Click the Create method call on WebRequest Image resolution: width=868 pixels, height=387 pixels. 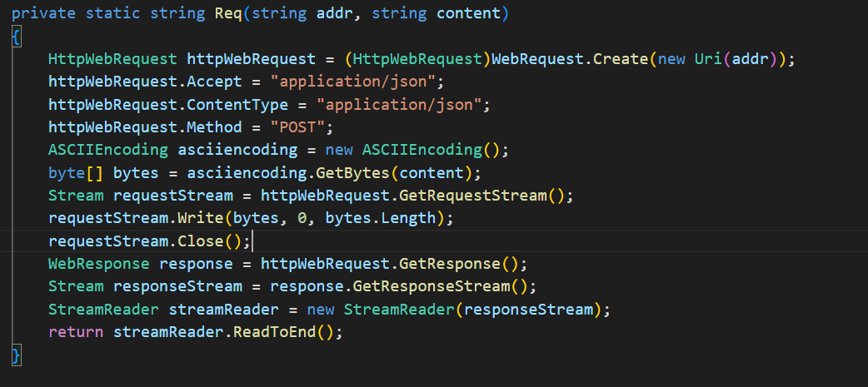621,60
